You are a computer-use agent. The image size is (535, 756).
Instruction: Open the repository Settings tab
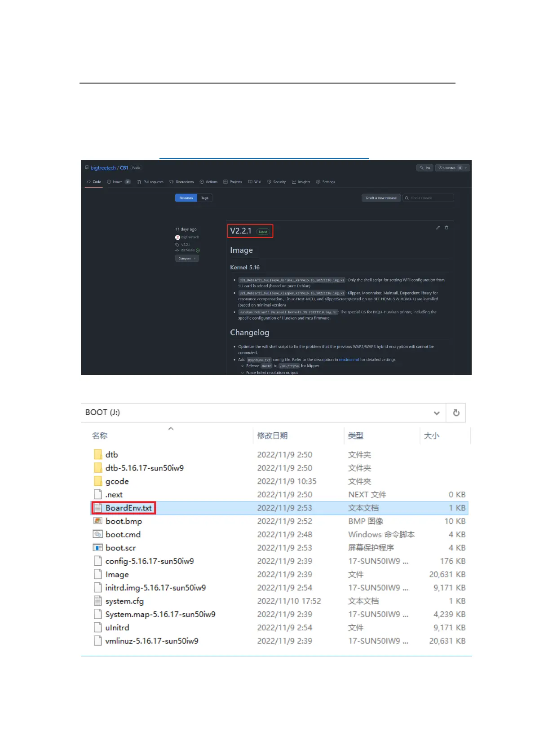[326, 182]
